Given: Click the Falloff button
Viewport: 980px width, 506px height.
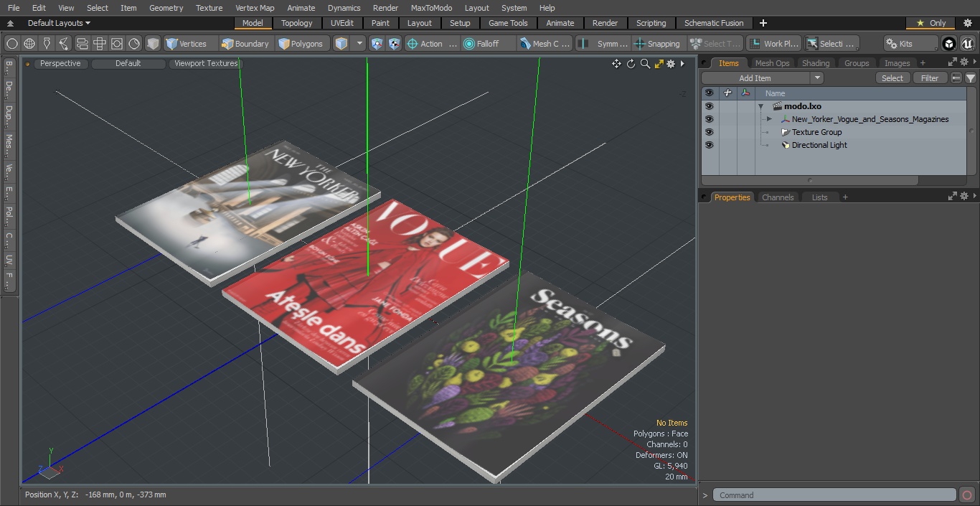Looking at the screenshot, I should (489, 44).
